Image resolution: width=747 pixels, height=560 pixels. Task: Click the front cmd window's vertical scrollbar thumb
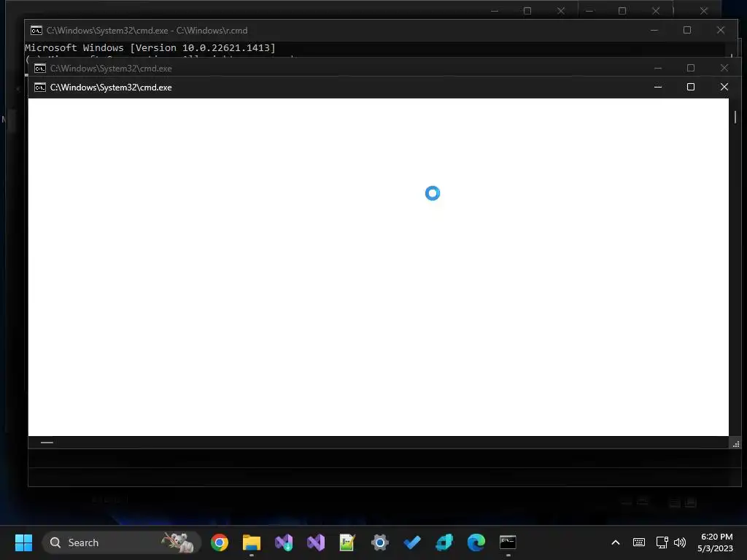pyautogui.click(x=735, y=117)
